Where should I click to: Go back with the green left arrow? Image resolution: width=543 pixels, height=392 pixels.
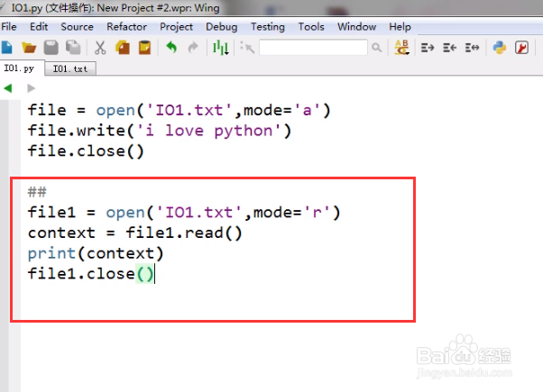[8, 88]
